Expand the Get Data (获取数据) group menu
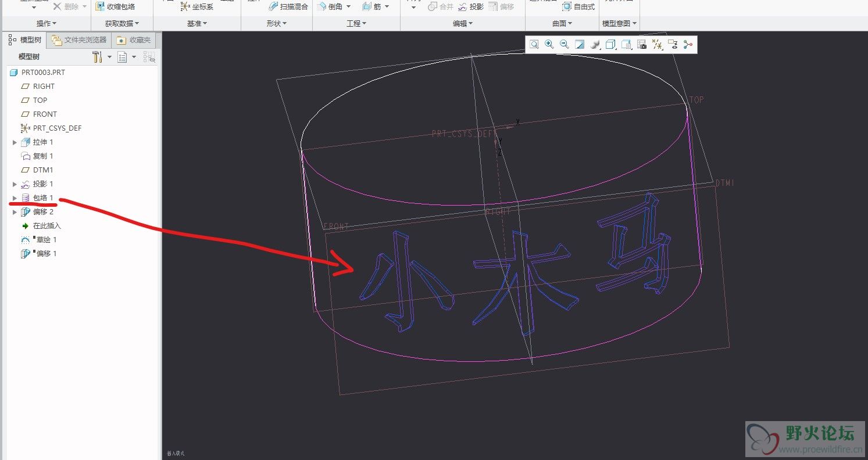868x460 pixels. (x=123, y=23)
